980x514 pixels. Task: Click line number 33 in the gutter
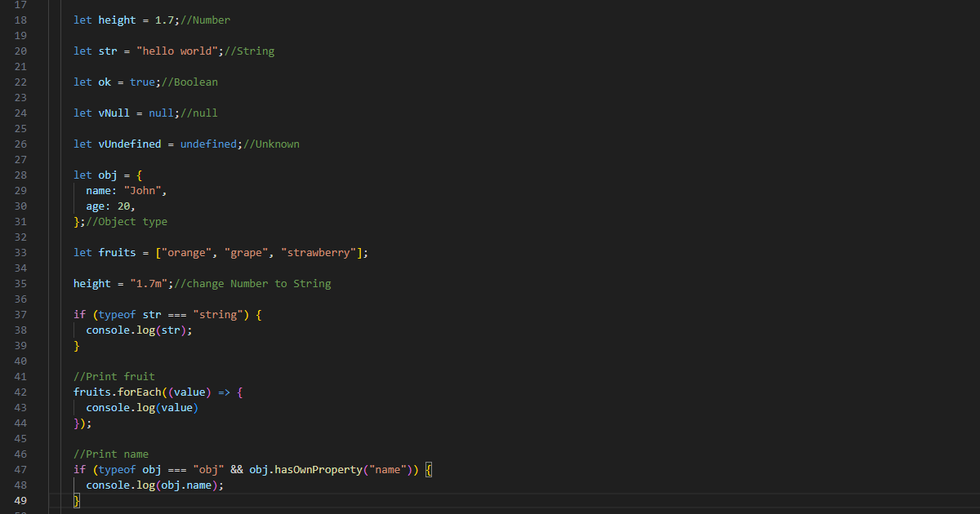(x=20, y=252)
